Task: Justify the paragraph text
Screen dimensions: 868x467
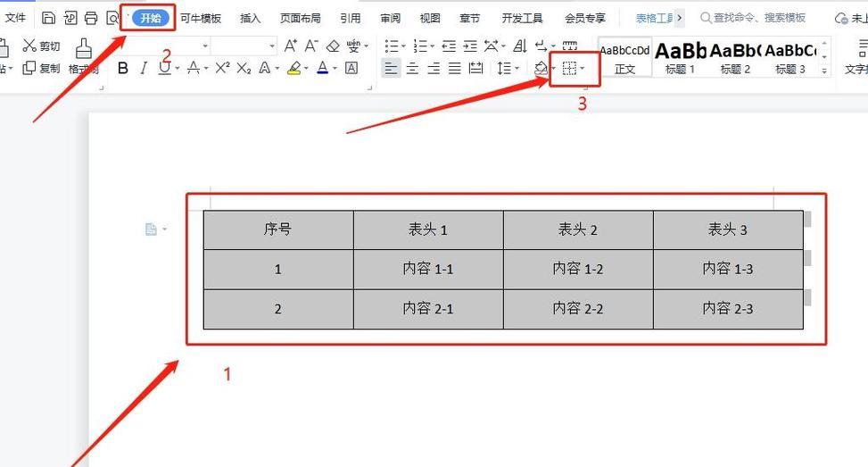Action: (454, 68)
